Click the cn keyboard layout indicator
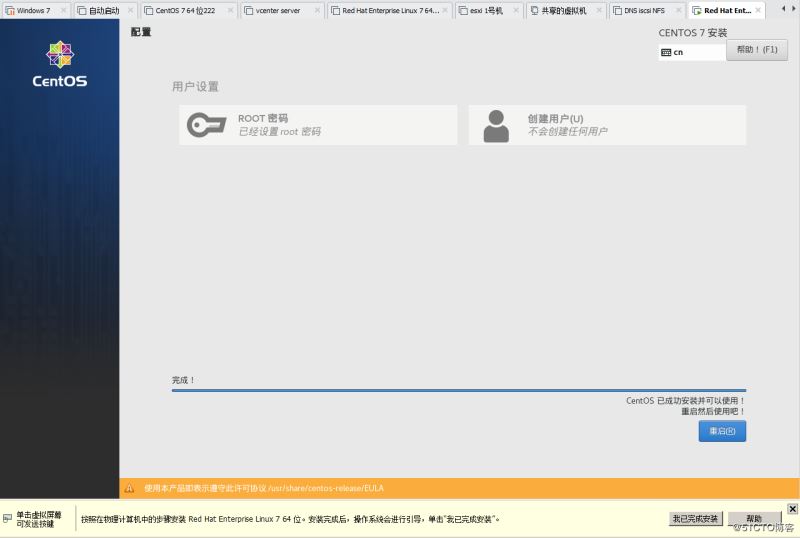 coord(692,52)
